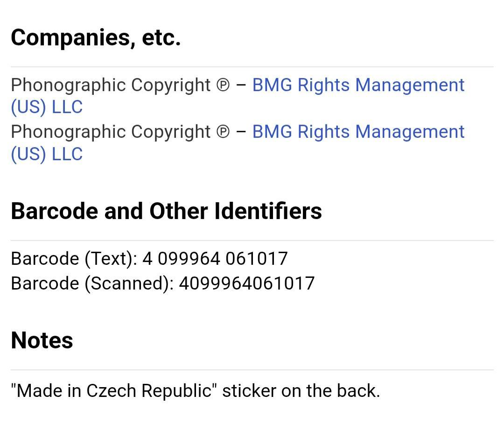Viewport: 504px width, 431px height.
Task: Select the 'Companies, etc.' heading
Action: 96,38
